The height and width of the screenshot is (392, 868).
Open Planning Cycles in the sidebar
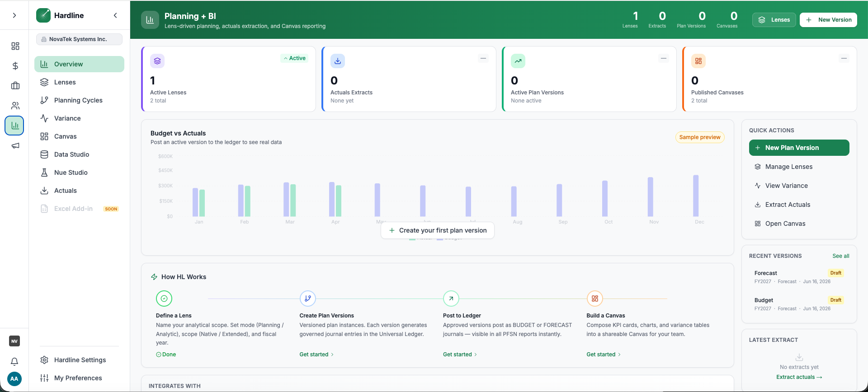point(79,100)
